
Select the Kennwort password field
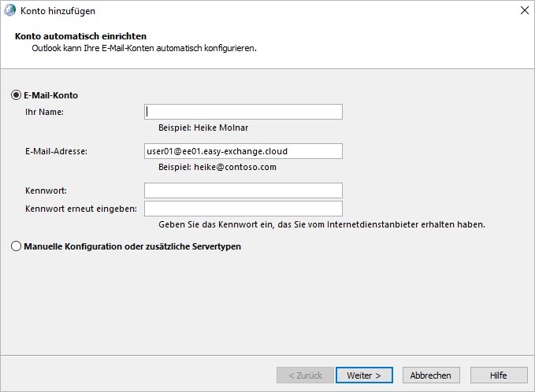pyautogui.click(x=243, y=190)
